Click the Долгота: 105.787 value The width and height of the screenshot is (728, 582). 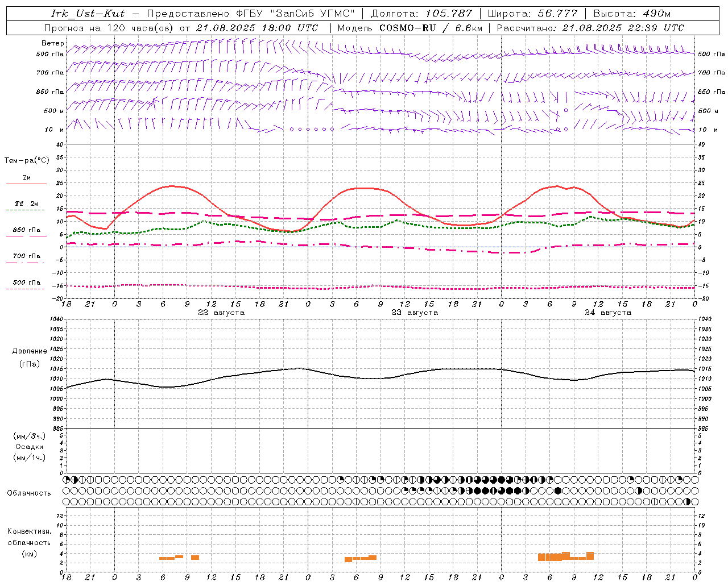421,14
